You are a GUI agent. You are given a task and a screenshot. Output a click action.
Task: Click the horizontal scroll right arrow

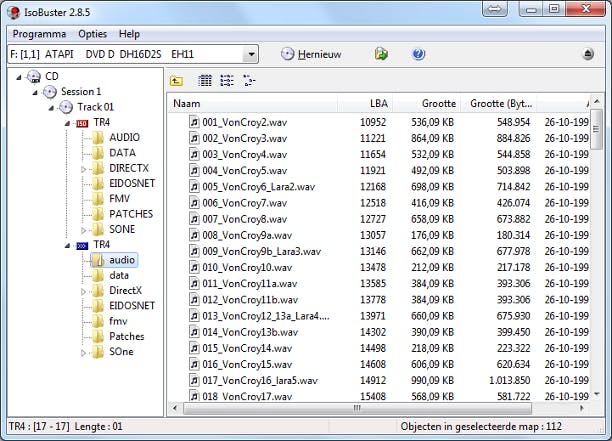click(x=582, y=408)
